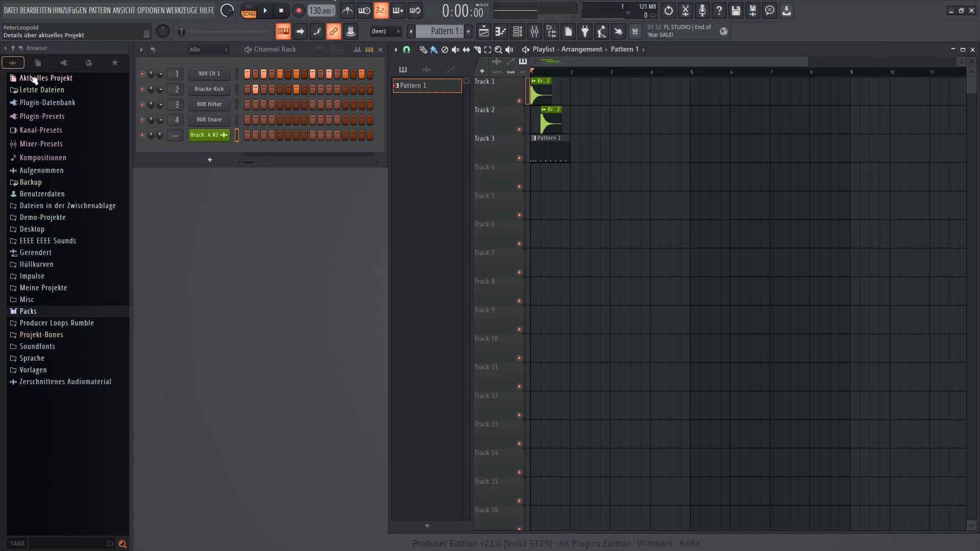The image size is (980, 551).
Task: Toggle the playlist snap magnet icon
Action: [x=406, y=49]
